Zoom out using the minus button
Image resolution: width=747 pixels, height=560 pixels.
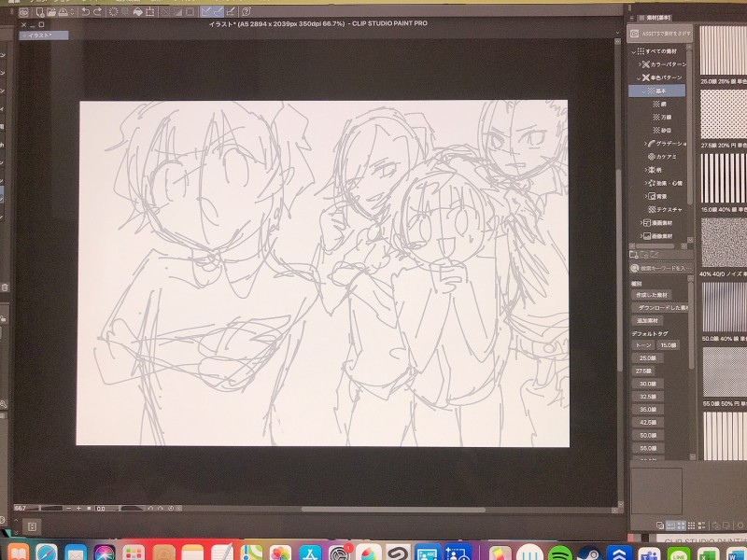69,509
